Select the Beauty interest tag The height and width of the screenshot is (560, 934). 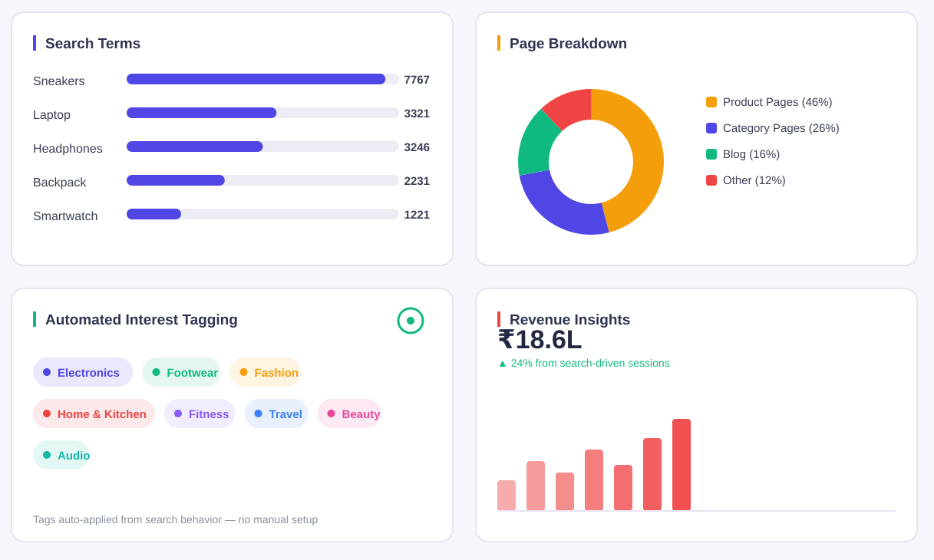[x=349, y=413]
